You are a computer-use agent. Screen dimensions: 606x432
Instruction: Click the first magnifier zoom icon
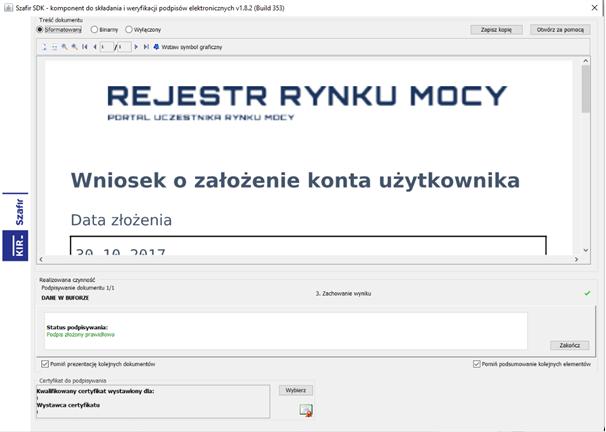[x=65, y=47]
